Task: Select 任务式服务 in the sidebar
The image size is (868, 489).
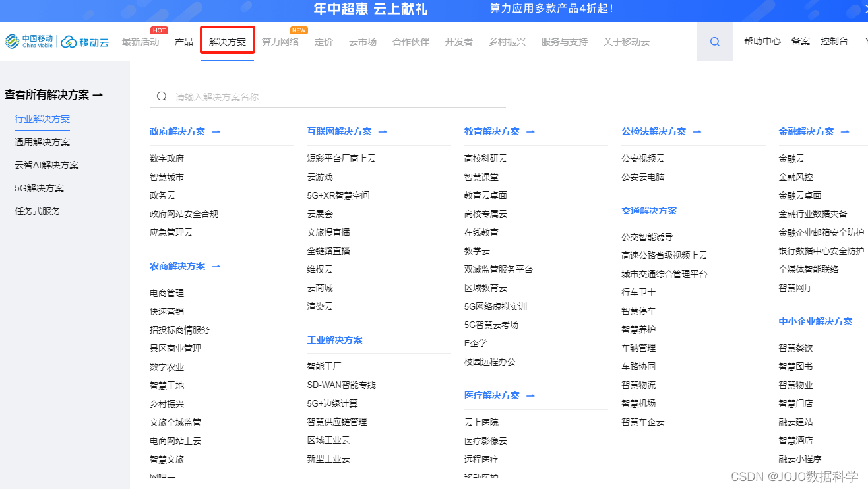Action: pyautogui.click(x=38, y=212)
